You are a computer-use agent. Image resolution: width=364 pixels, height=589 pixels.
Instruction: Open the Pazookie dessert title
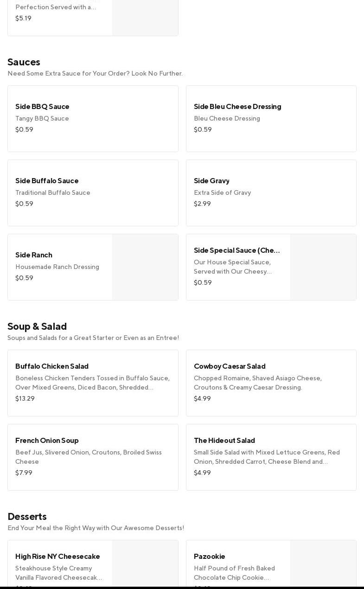210,556
